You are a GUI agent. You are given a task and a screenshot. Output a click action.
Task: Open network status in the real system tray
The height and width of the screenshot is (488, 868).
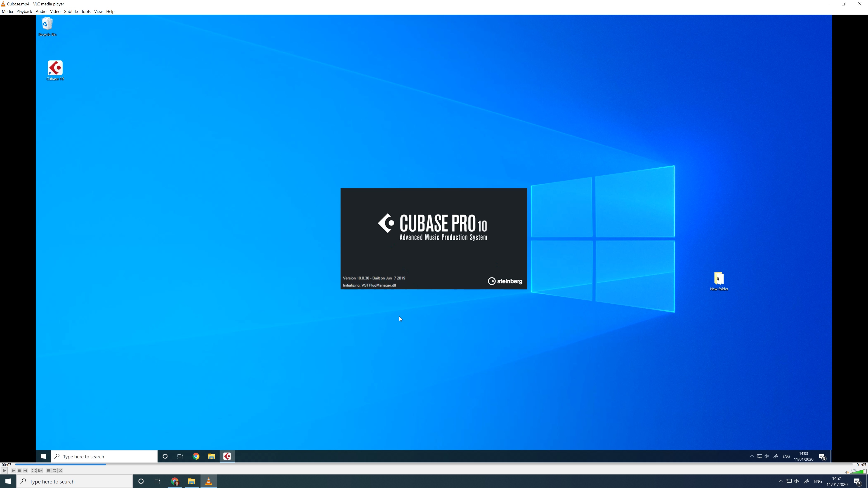click(789, 481)
